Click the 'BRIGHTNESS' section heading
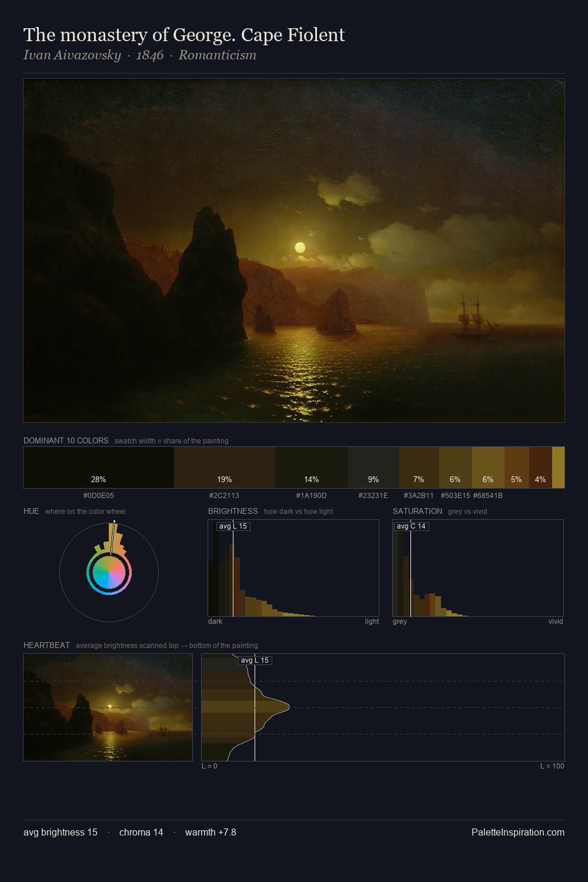588x882 pixels. point(233,511)
